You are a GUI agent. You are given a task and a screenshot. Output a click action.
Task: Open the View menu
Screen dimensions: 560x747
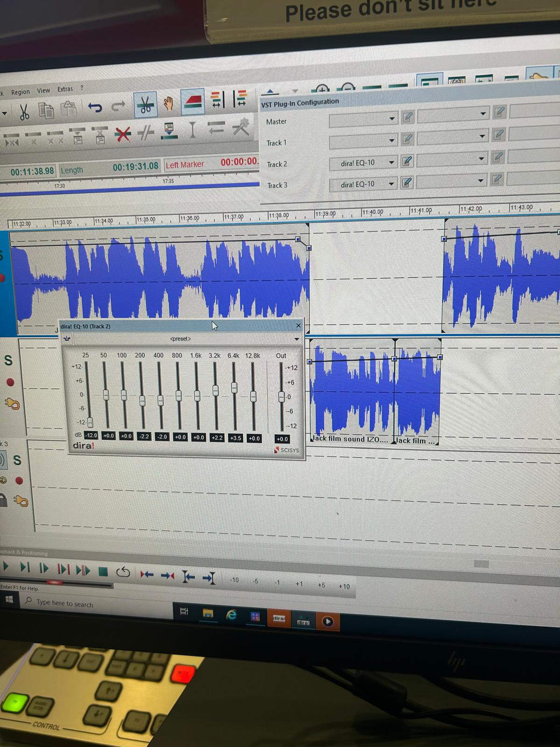(43, 91)
